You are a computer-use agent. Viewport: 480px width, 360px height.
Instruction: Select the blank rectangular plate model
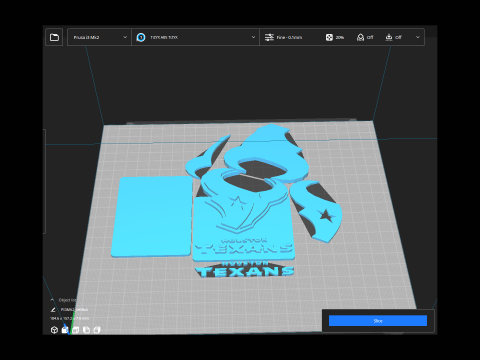coord(153,216)
